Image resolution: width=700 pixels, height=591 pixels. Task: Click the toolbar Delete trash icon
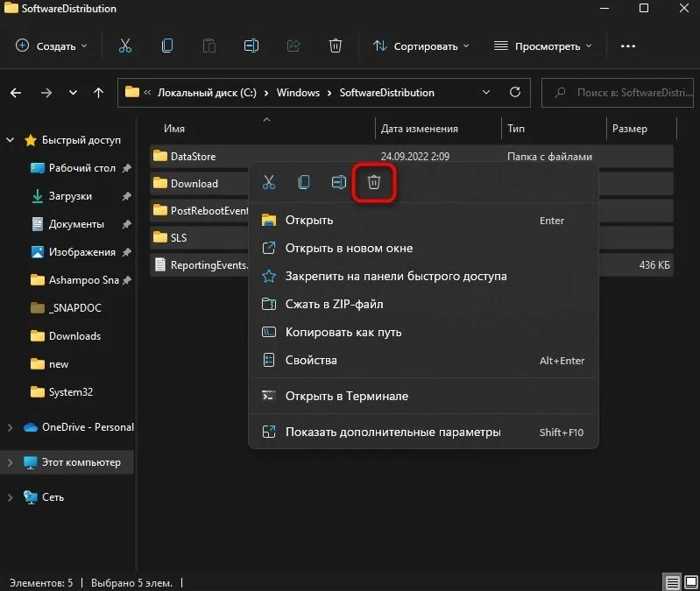click(336, 46)
